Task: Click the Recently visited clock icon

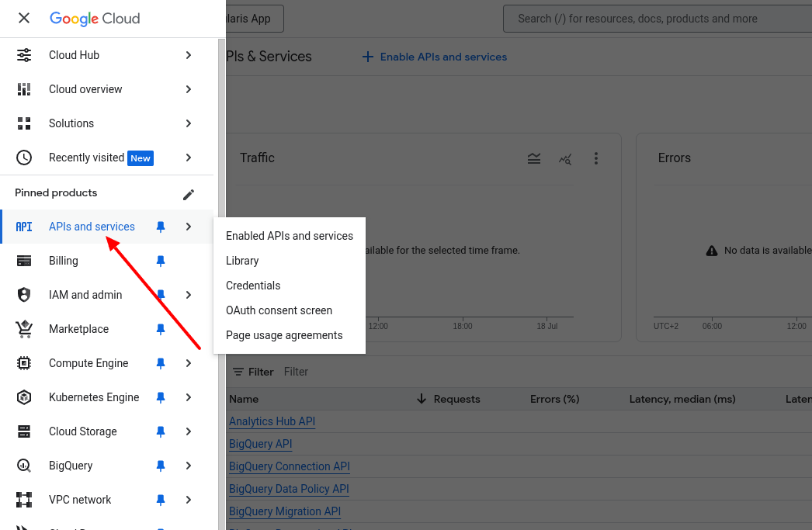Action: click(24, 158)
